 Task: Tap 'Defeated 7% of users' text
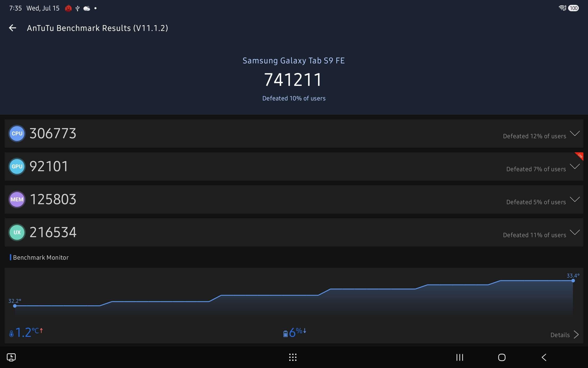pyautogui.click(x=536, y=169)
